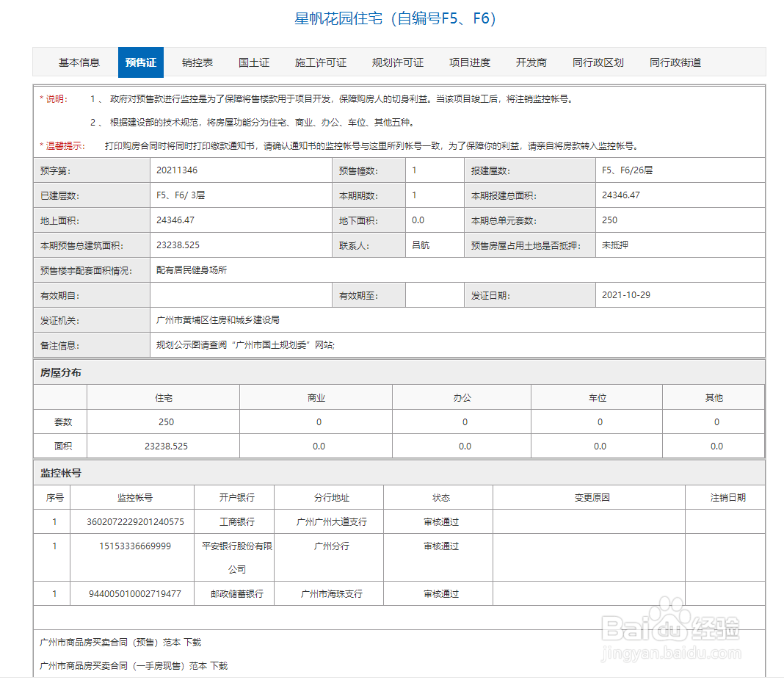Click the 住宅 column header
Image resolution: width=784 pixels, height=680 pixels.
coord(164,397)
